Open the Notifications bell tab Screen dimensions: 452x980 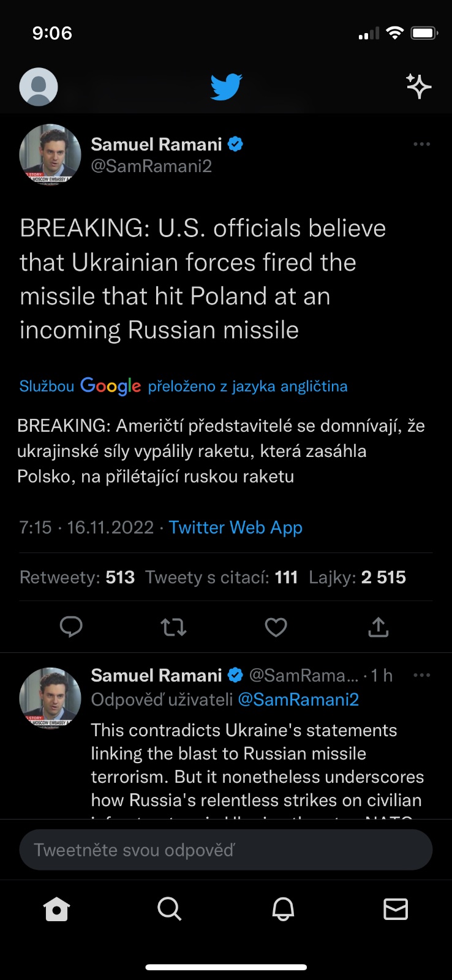pos(283,909)
